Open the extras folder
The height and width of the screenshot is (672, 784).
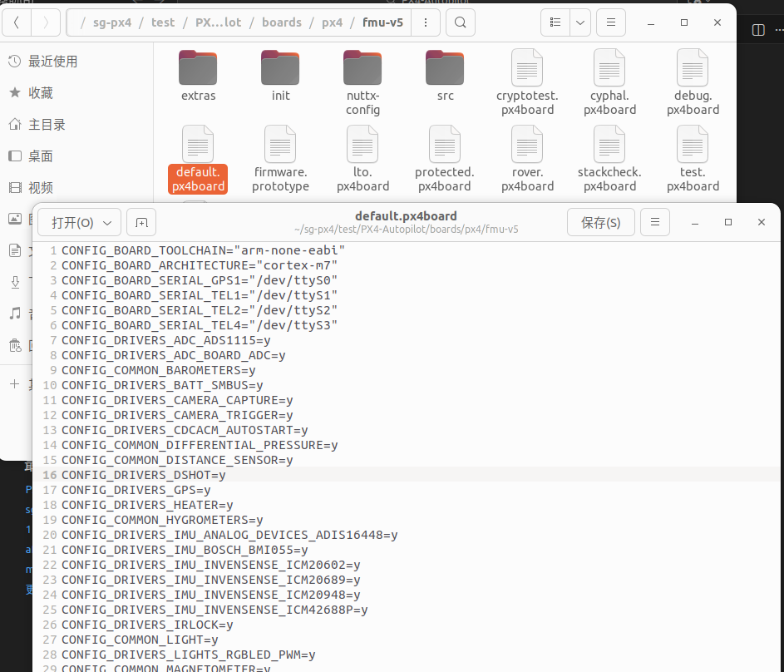pos(198,76)
